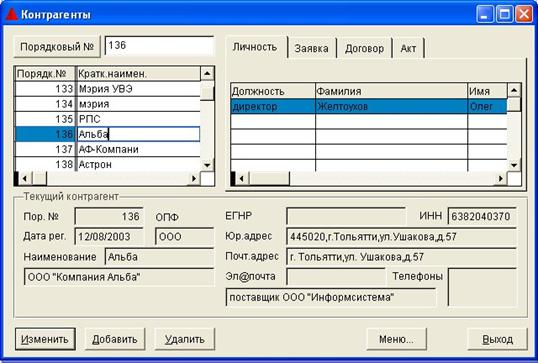Click the contractor list scroll-right arrow
This screenshot has width=538, height=363.
pyautogui.click(x=194, y=178)
